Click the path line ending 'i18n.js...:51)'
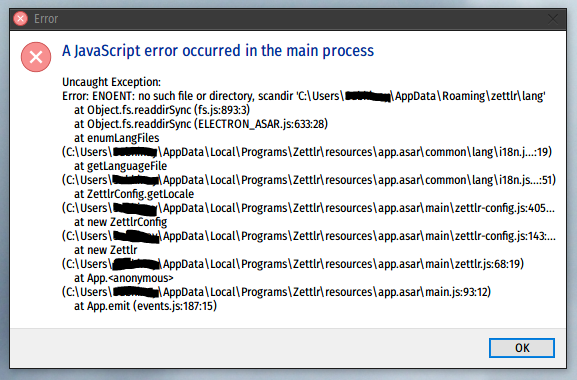 tap(308, 180)
